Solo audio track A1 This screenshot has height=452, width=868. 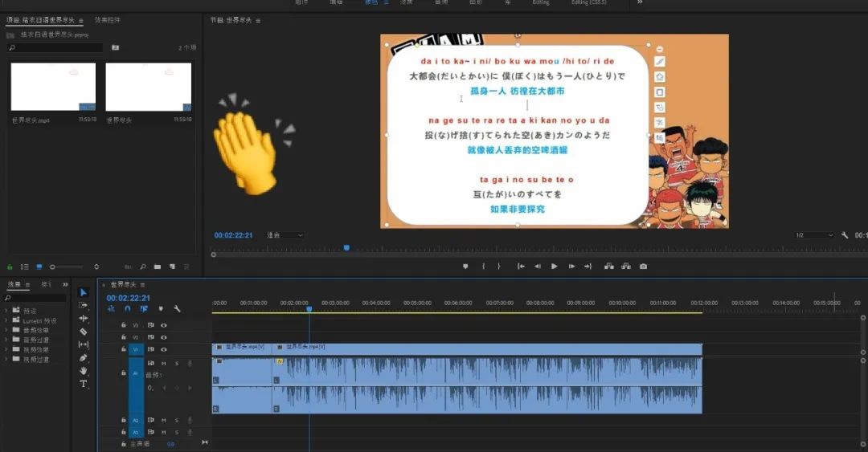tap(177, 364)
